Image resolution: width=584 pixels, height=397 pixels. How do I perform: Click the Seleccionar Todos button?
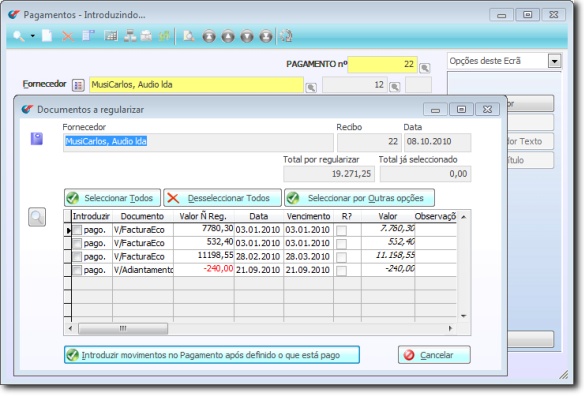(x=112, y=198)
